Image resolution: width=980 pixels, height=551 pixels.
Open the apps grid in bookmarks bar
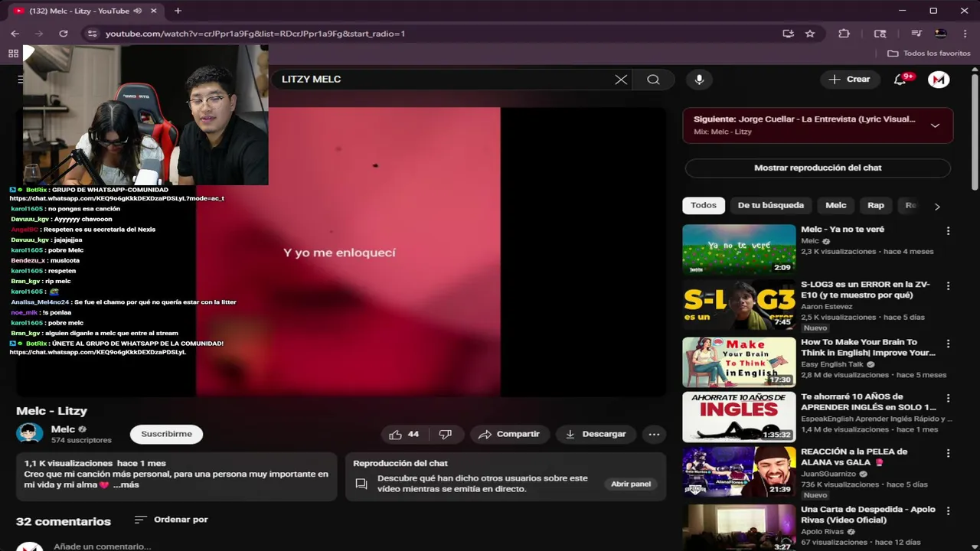click(13, 54)
